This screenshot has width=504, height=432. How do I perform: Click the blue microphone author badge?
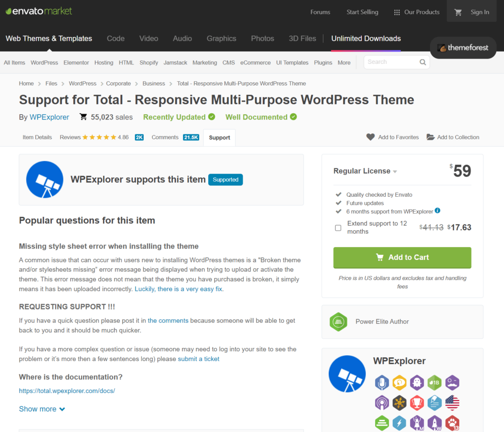point(382,382)
